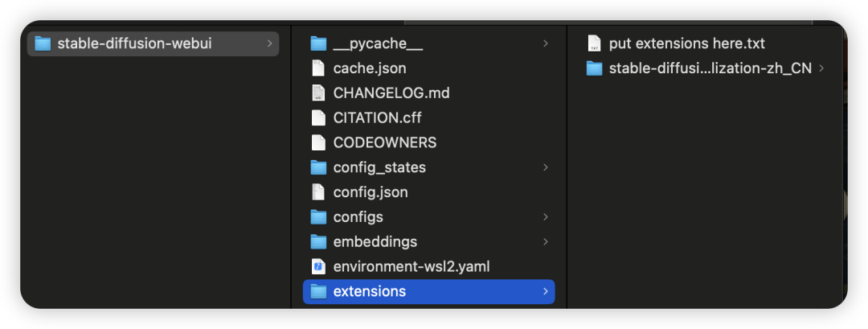868x329 pixels.
Task: Select the config_states folder name
Action: [379, 167]
